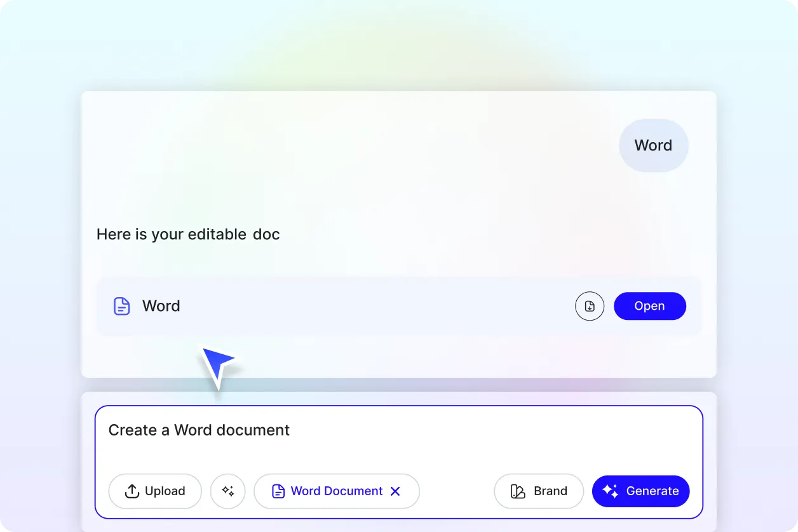Image resolution: width=798 pixels, height=532 pixels.
Task: Click the download icon beside the Open button
Action: (x=590, y=306)
